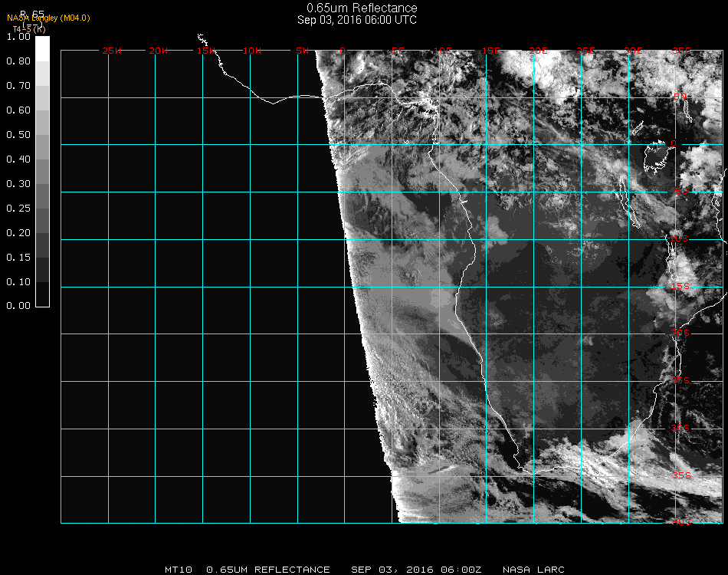Click the 35S latitude label

(680, 475)
